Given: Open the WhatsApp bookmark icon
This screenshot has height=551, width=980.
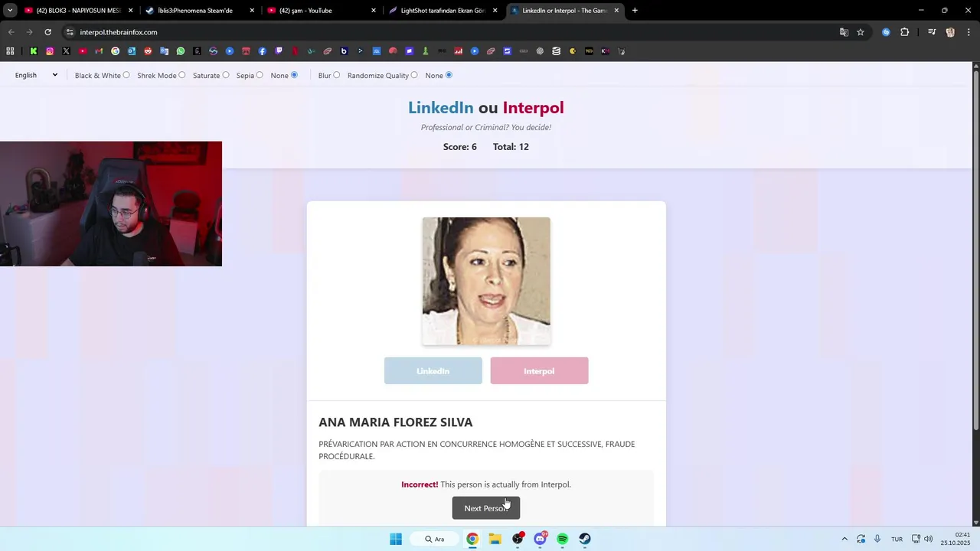Looking at the screenshot, I should click(181, 51).
